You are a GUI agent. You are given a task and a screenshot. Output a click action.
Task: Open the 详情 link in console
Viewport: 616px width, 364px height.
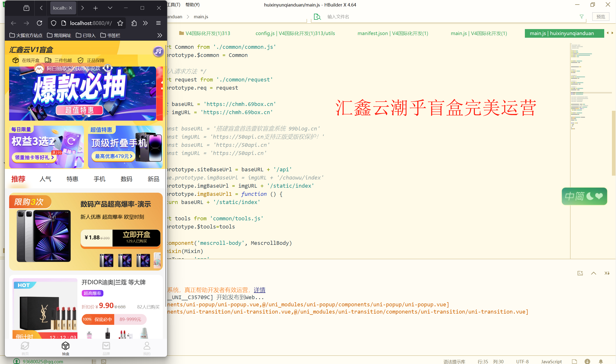[x=259, y=290]
